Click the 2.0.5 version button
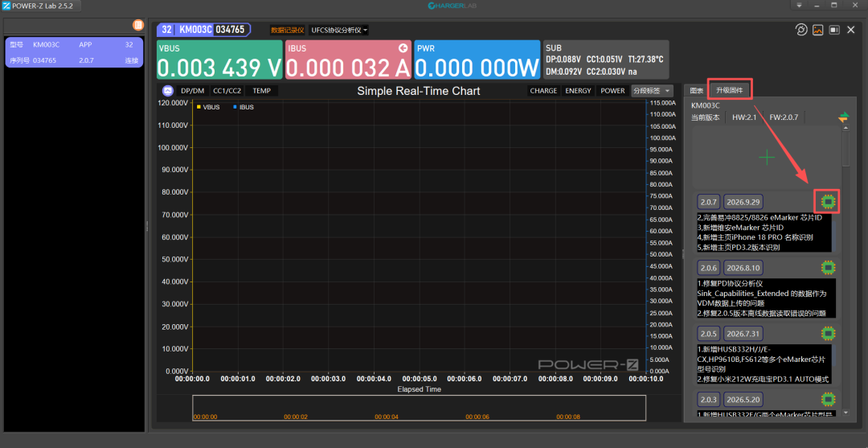The image size is (868, 448). [x=709, y=334]
